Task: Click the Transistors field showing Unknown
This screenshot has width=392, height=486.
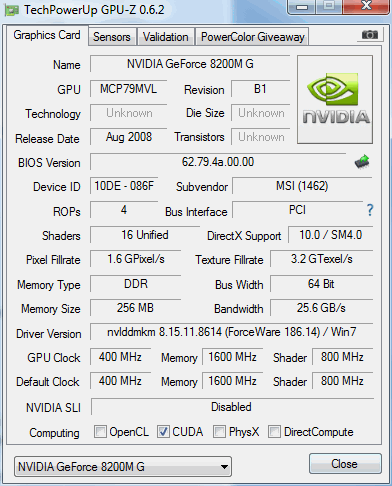Action: [x=260, y=137]
